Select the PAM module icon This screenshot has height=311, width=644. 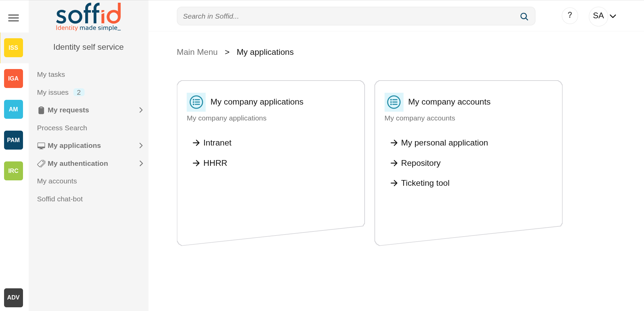click(14, 140)
